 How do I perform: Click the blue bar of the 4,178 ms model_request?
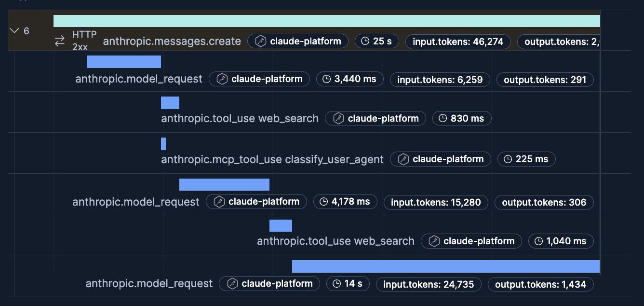[224, 185]
